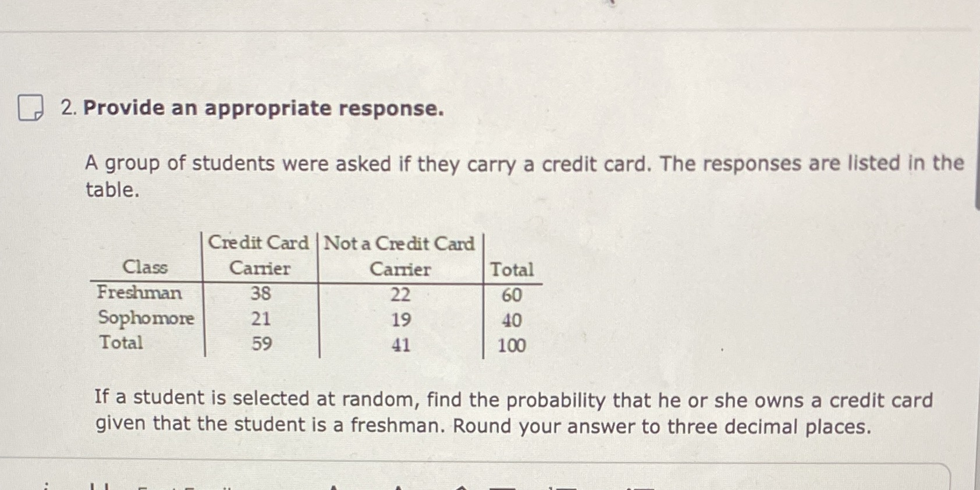The height and width of the screenshot is (490, 980).
Task: Click the 'Sophomore' row label
Action: tap(145, 318)
